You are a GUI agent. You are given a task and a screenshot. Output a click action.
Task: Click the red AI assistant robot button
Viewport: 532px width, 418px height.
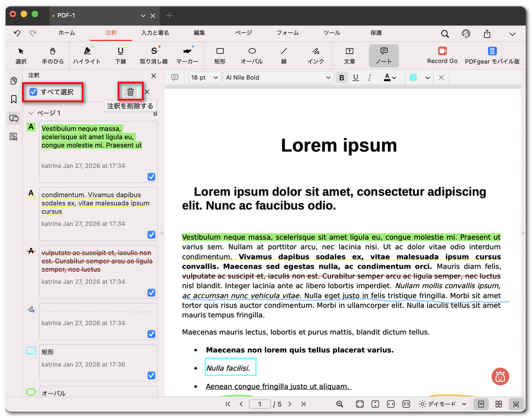click(500, 377)
